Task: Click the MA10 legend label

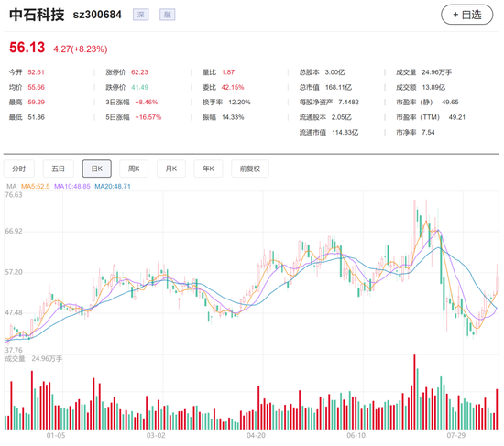Action: (x=72, y=187)
